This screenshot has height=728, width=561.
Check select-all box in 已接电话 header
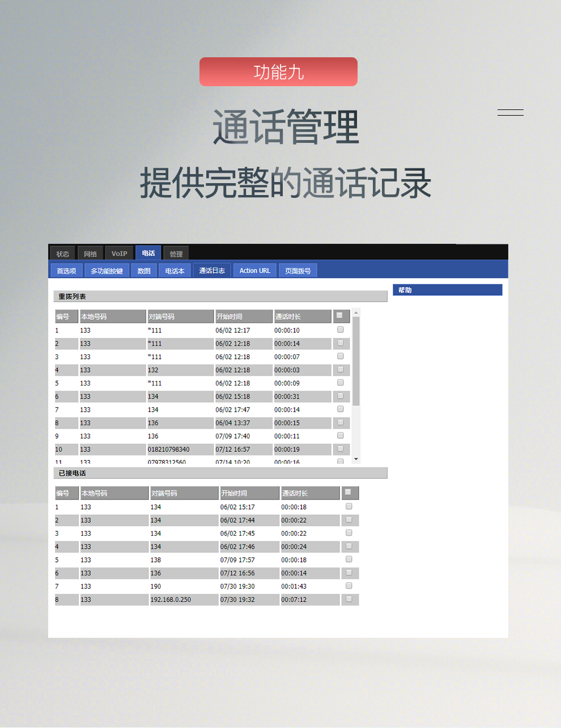[x=348, y=492]
